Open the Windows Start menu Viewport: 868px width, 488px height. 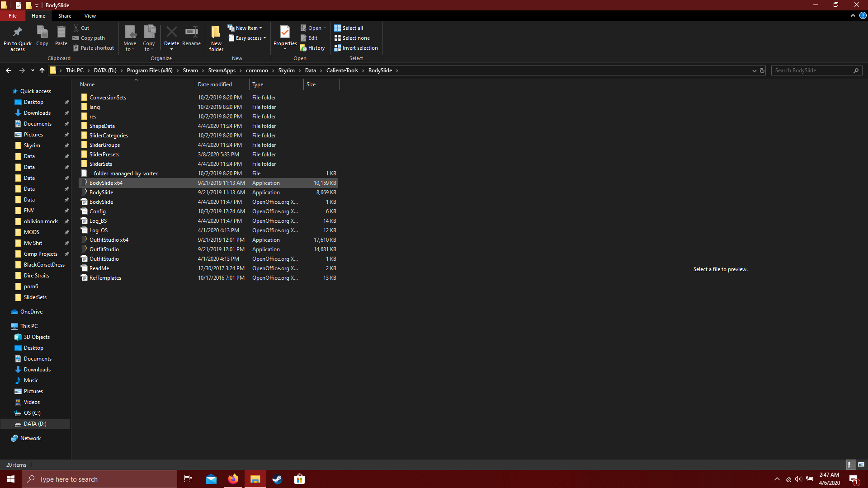(11, 479)
